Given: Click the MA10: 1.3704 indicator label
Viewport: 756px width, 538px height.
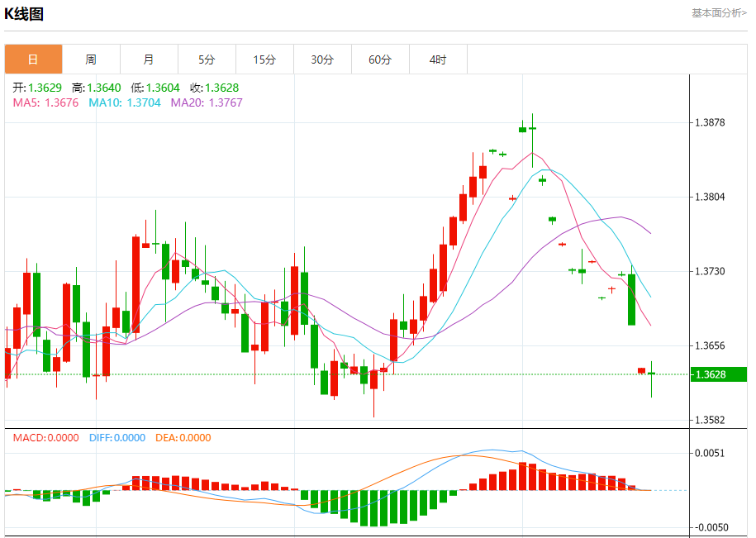Looking at the screenshot, I should pos(125,102).
